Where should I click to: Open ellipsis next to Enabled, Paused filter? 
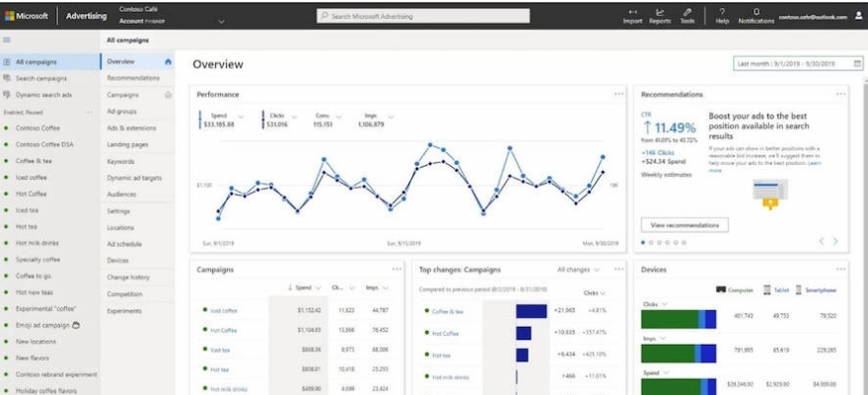point(89,112)
